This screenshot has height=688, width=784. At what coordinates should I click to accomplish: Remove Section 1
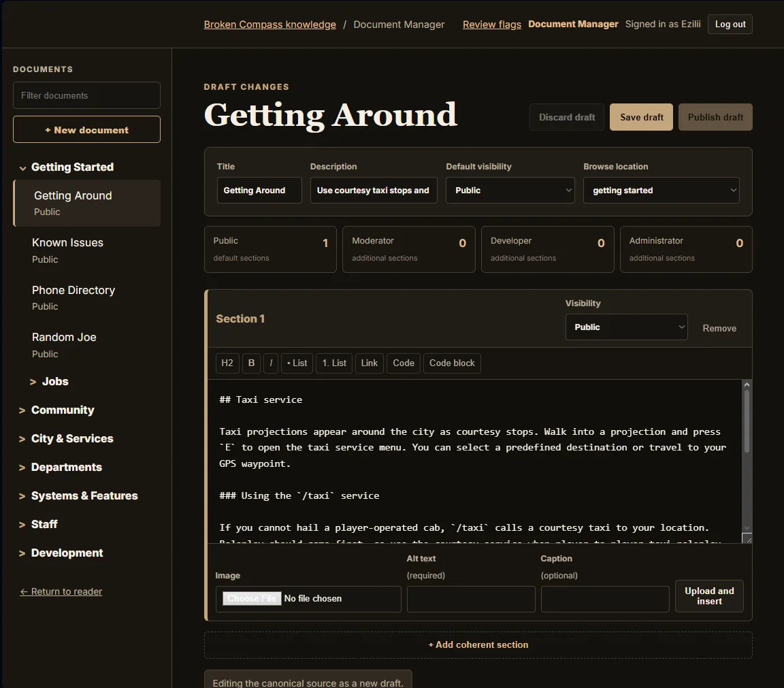(x=719, y=328)
